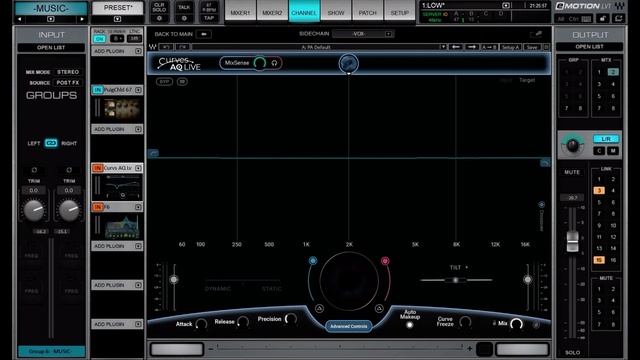This screenshot has width=640, height=360.
Task: Open the PuigChild plugin slot menu arrow
Action: click(138, 90)
